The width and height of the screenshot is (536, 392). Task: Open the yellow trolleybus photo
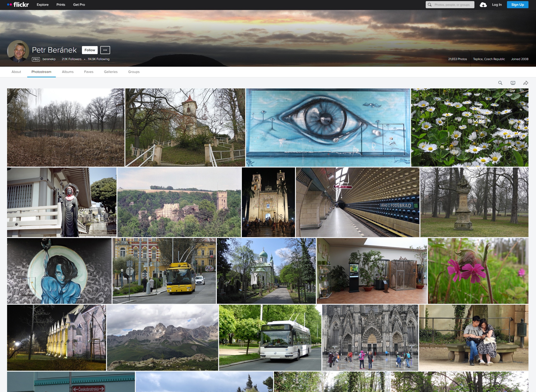click(x=164, y=271)
